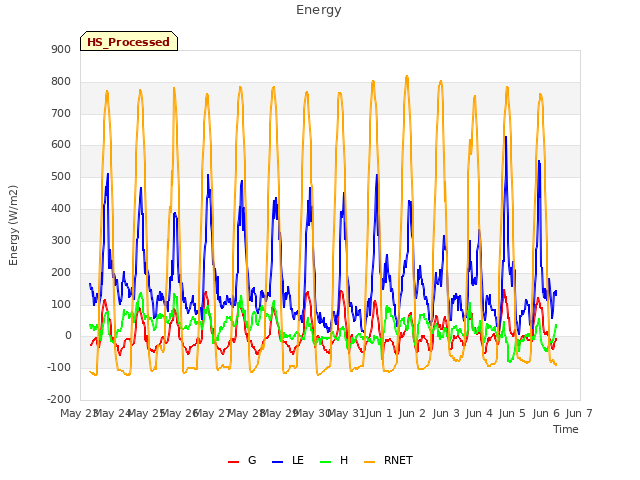Select the LE legend entry
The width and height of the screenshot is (640, 480).
click(x=288, y=460)
